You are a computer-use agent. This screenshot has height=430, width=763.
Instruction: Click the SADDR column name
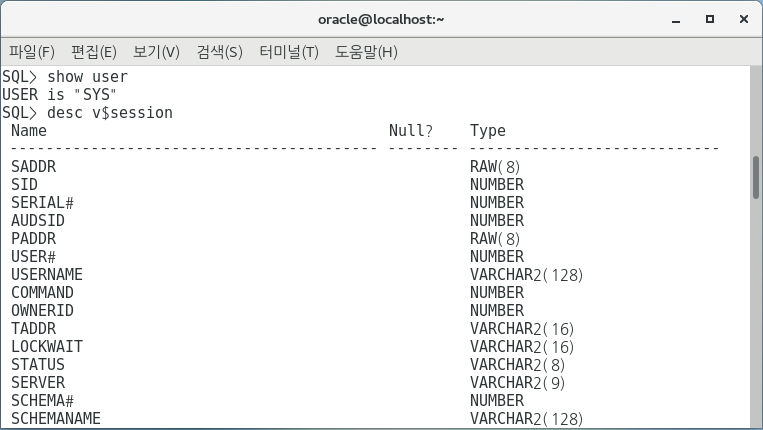(x=34, y=166)
